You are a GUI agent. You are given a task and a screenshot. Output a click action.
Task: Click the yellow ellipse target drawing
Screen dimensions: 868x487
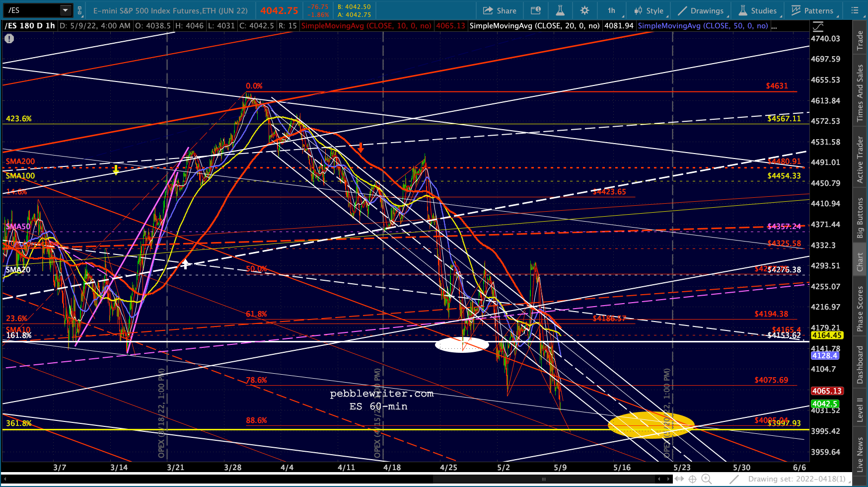pyautogui.click(x=651, y=425)
